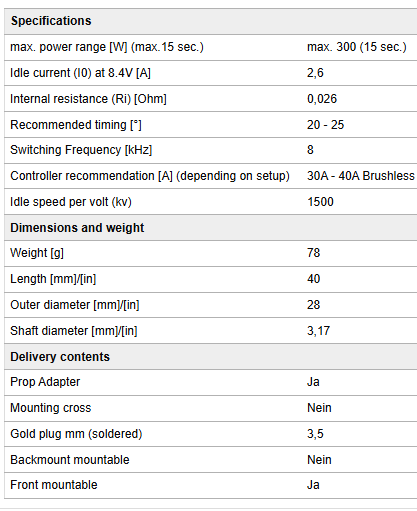Click the Dimensions and weight header
The width and height of the screenshot is (417, 511).
[77, 228]
